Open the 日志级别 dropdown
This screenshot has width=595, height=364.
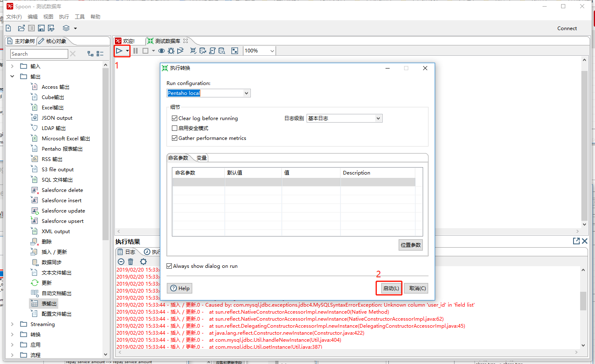(x=345, y=118)
